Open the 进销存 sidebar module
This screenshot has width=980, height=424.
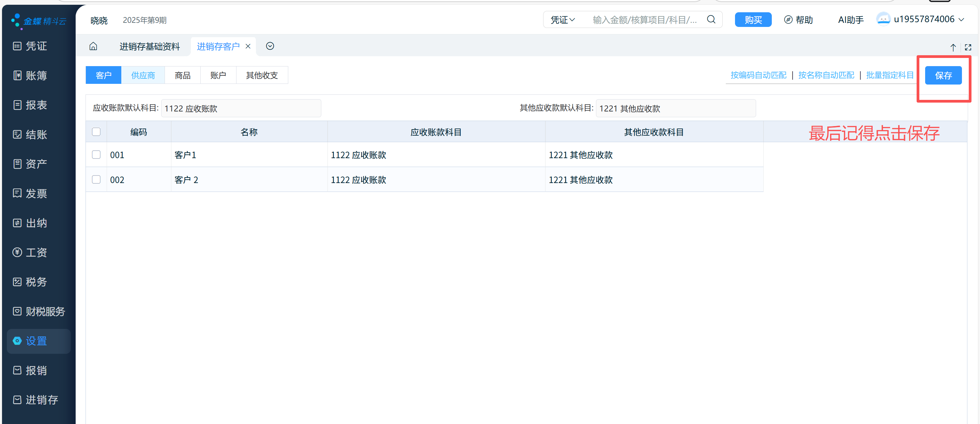36,400
